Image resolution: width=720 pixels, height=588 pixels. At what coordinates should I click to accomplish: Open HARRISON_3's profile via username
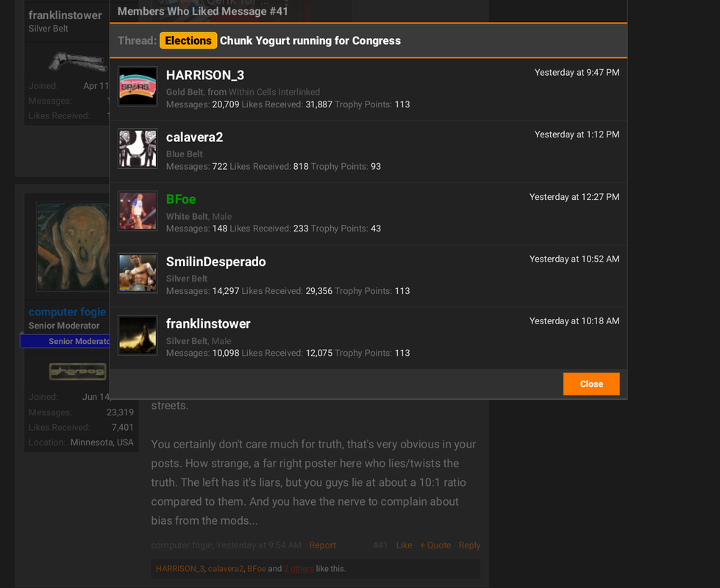(x=204, y=75)
